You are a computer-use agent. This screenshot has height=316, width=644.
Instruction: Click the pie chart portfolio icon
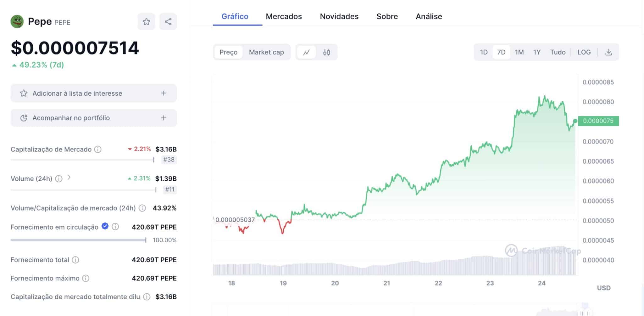click(x=24, y=118)
